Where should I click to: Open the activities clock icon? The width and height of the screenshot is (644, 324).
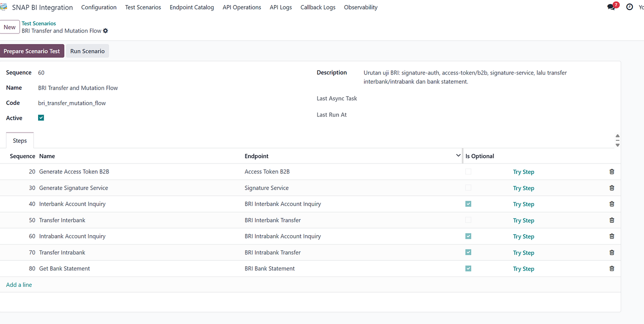click(x=629, y=7)
